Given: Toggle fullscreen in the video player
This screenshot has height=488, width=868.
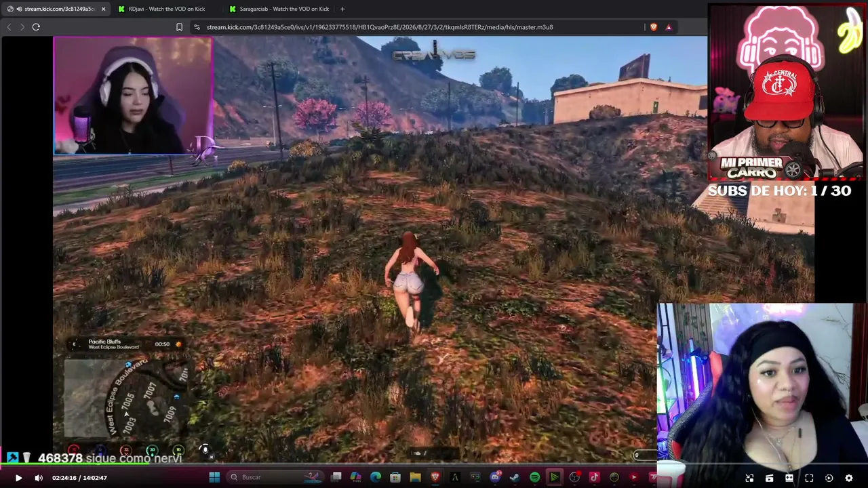Looking at the screenshot, I should coord(809,478).
